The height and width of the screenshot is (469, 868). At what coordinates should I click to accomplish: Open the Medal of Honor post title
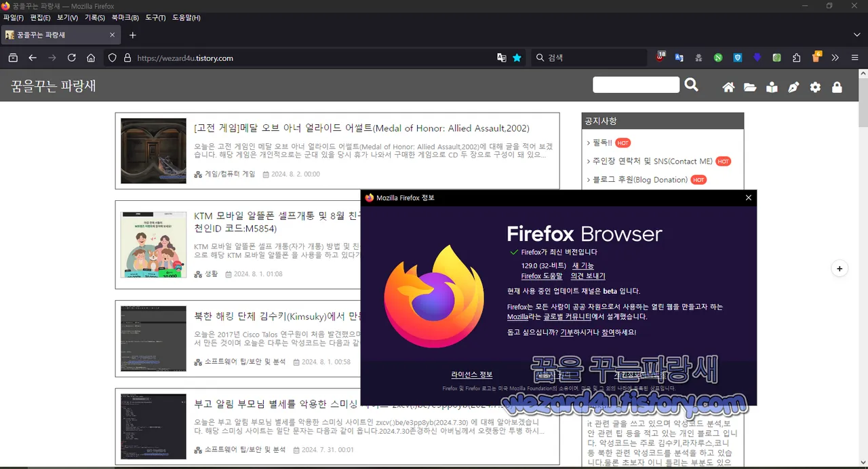click(361, 128)
